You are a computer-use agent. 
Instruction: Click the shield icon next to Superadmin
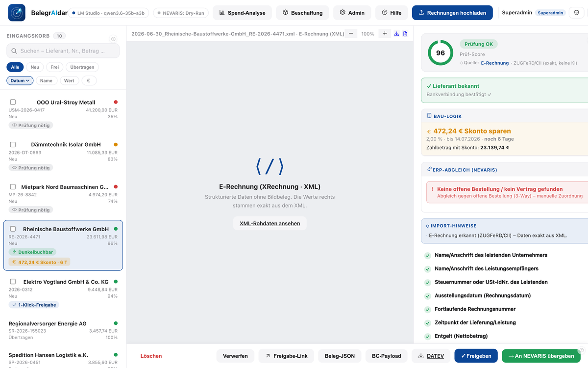(x=576, y=13)
